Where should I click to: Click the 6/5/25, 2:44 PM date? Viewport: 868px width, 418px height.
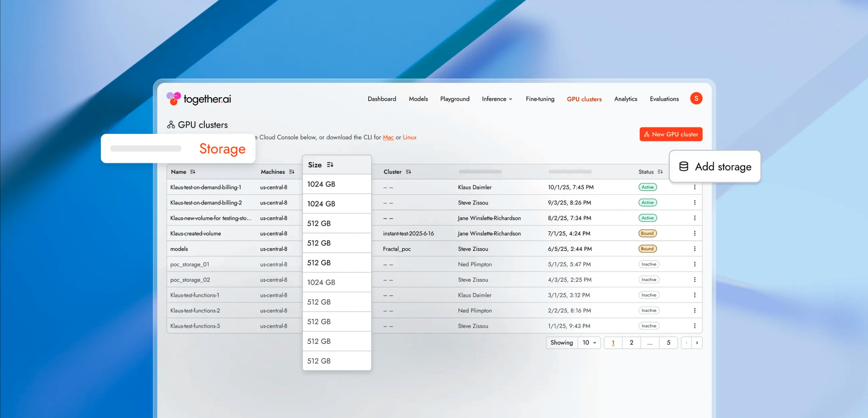[570, 249]
